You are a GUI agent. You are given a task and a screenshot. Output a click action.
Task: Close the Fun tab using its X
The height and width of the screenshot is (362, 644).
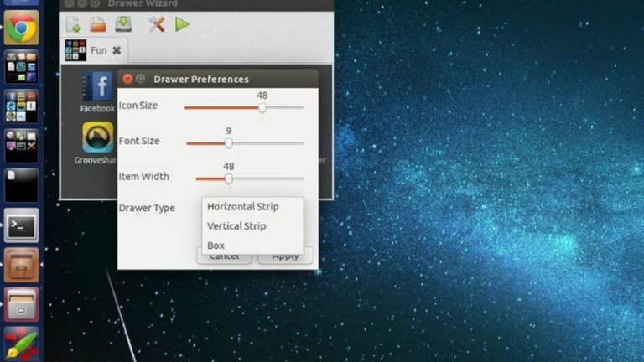pos(117,50)
